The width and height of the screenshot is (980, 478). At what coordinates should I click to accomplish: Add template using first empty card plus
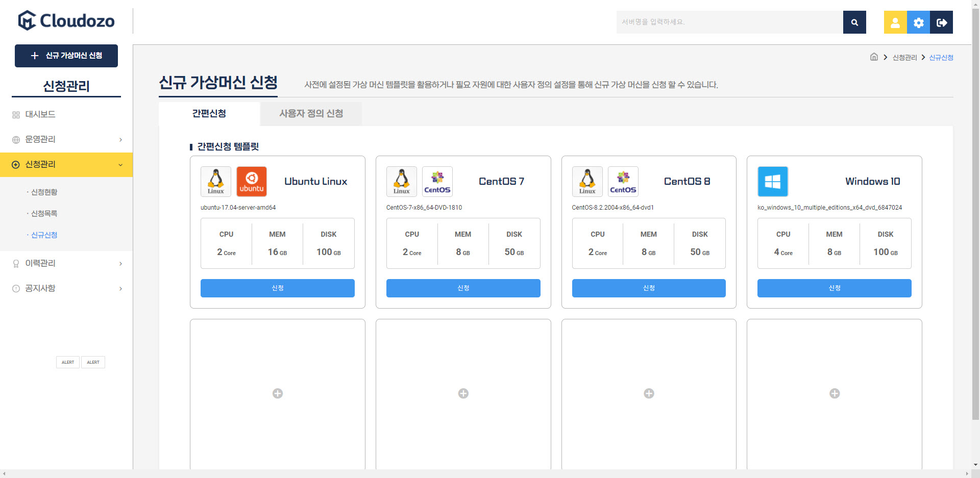(278, 393)
